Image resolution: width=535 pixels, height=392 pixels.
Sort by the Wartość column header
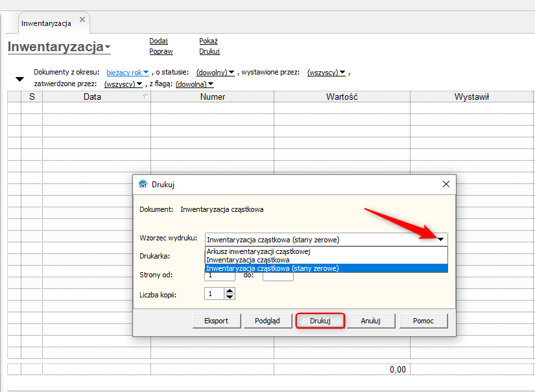342,97
